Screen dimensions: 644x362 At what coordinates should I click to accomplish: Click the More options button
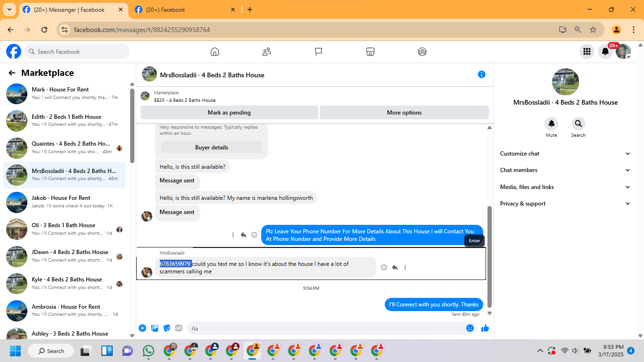tap(404, 113)
